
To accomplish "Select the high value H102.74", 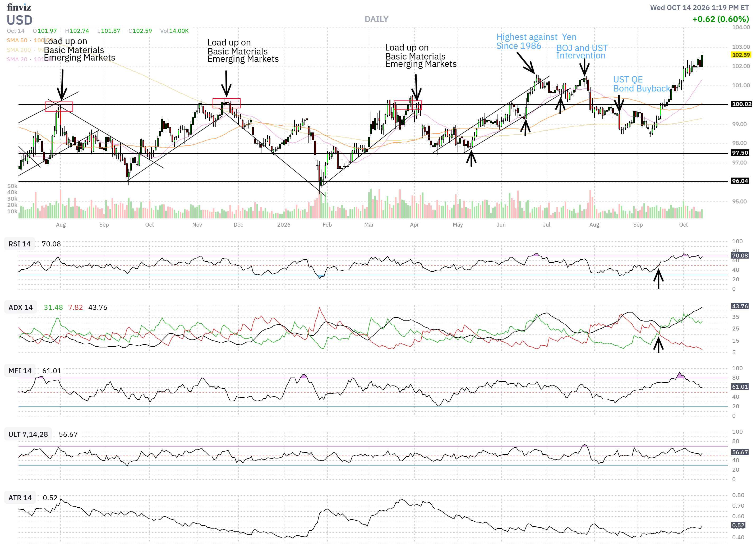I will (77, 31).
